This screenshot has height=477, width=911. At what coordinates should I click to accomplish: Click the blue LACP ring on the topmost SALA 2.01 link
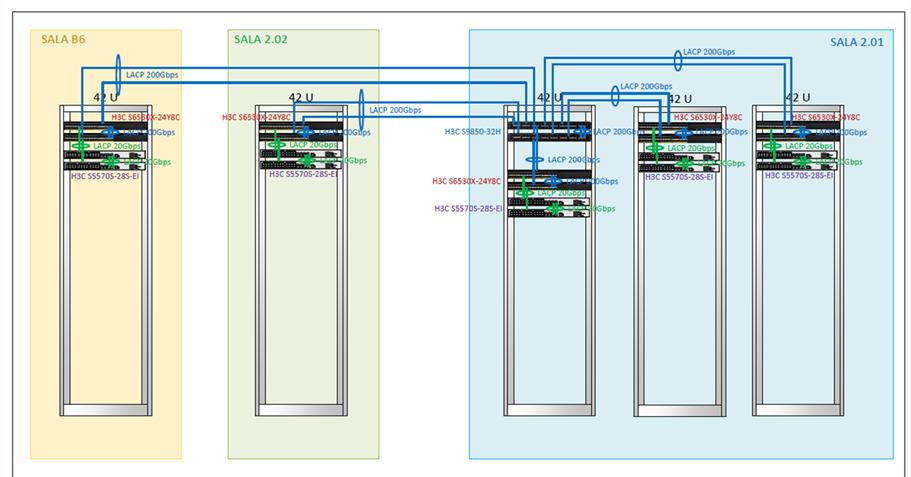click(x=677, y=60)
